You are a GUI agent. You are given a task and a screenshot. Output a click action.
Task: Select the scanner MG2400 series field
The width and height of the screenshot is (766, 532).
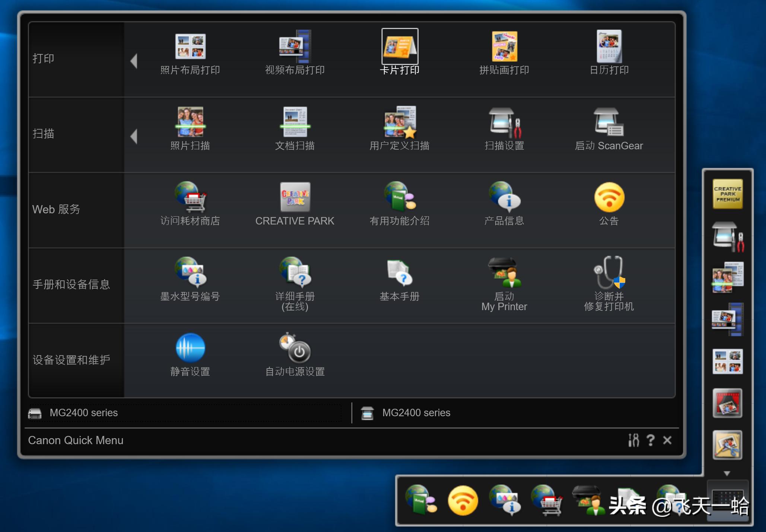pyautogui.click(x=416, y=413)
